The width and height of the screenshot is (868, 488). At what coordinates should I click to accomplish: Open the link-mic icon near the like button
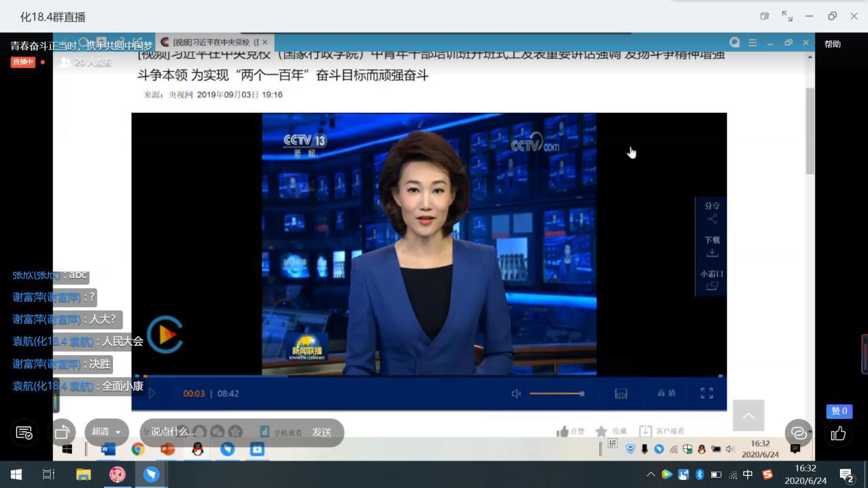(x=798, y=433)
